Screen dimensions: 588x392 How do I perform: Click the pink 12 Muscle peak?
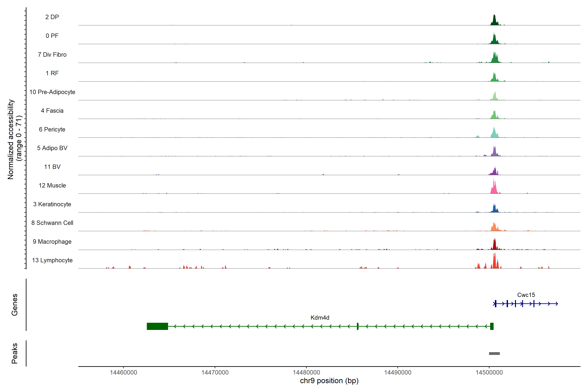tap(494, 189)
